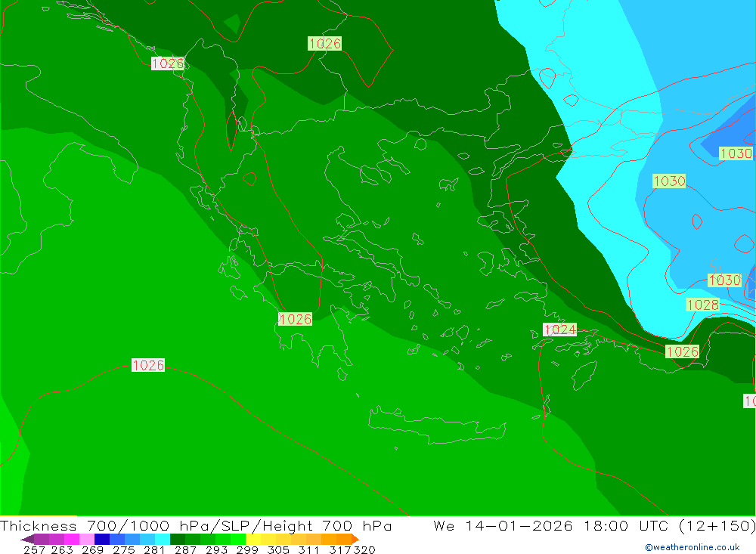Pick the cyan legend swatch

(x=163, y=539)
